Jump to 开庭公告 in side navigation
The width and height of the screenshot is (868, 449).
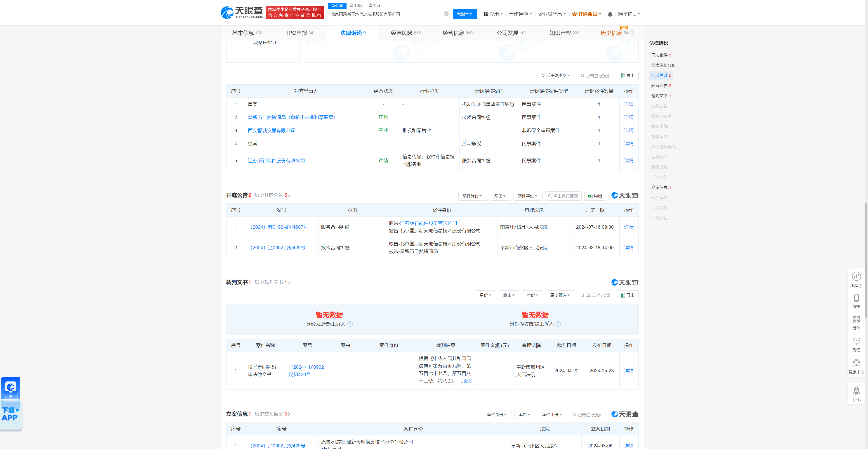[661, 86]
